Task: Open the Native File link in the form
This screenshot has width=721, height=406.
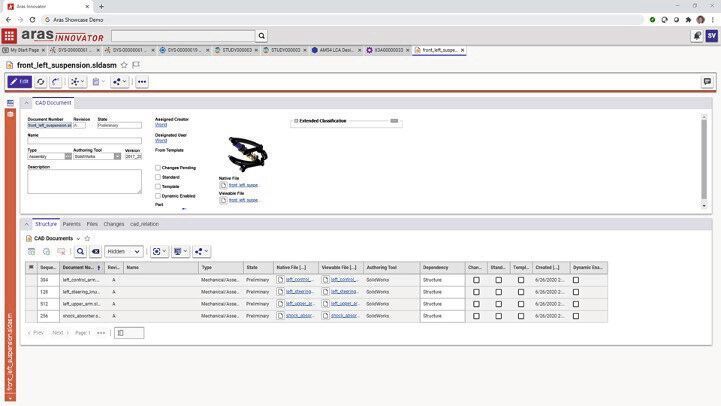Action: tap(243, 185)
